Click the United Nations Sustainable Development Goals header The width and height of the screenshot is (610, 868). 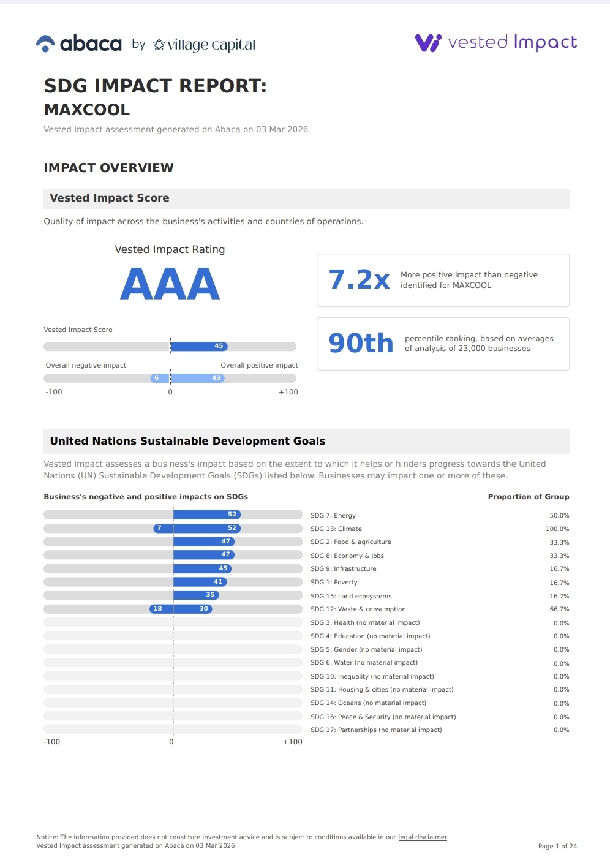187,441
